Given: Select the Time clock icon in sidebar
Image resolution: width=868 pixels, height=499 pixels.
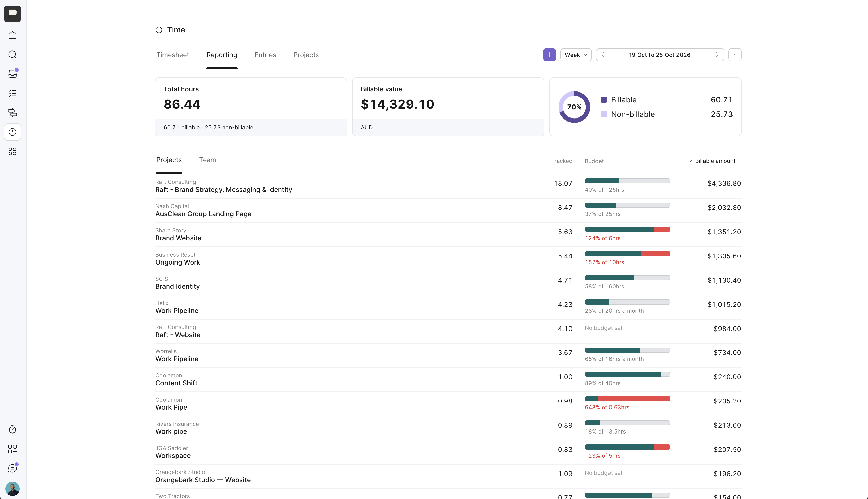Looking at the screenshot, I should 12,132.
